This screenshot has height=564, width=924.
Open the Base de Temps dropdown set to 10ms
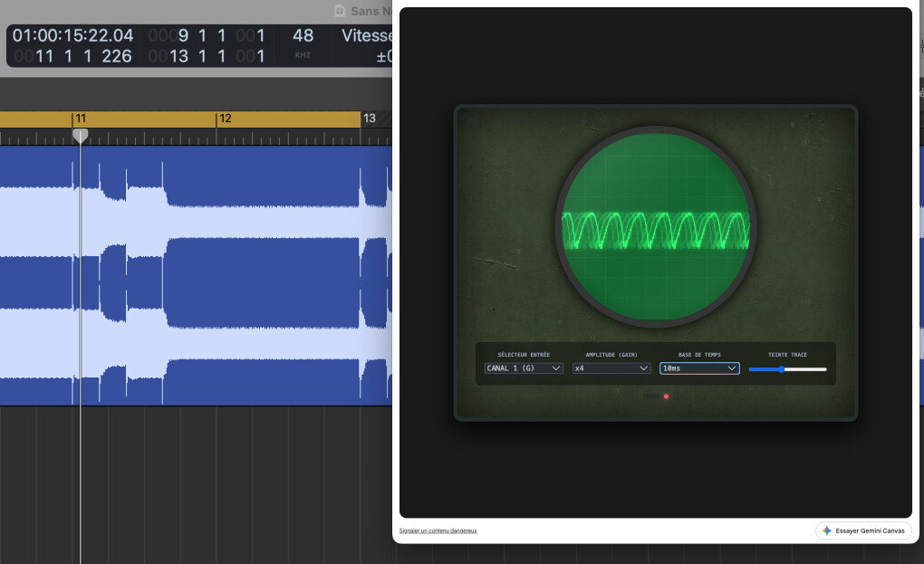(699, 368)
